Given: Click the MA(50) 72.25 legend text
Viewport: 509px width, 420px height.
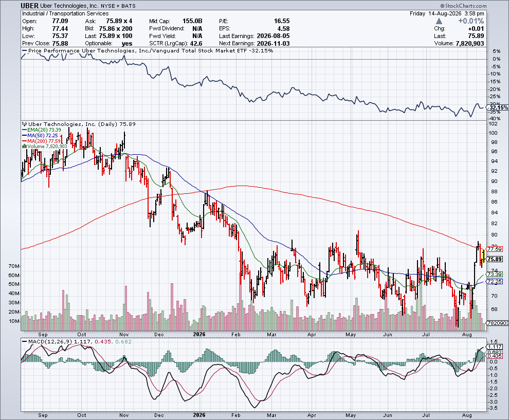Looking at the screenshot, I should coord(43,135).
